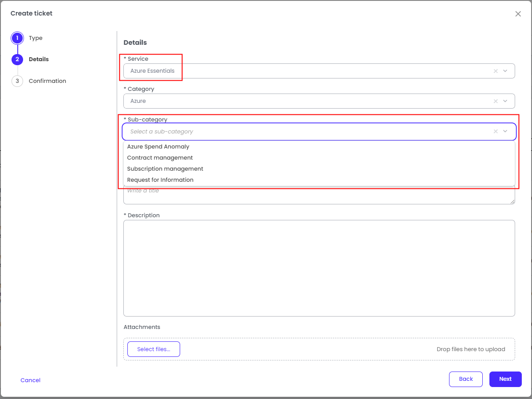Open the Category dropdown chevron
Image resolution: width=532 pixels, height=399 pixels.
(x=505, y=101)
